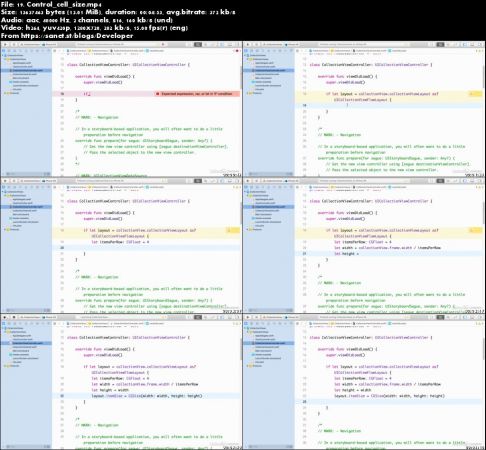Click the 'layout.itemSize' line in the final thumbnail
Image resolution: width=486 pixels, height=450 pixels.
(389, 396)
